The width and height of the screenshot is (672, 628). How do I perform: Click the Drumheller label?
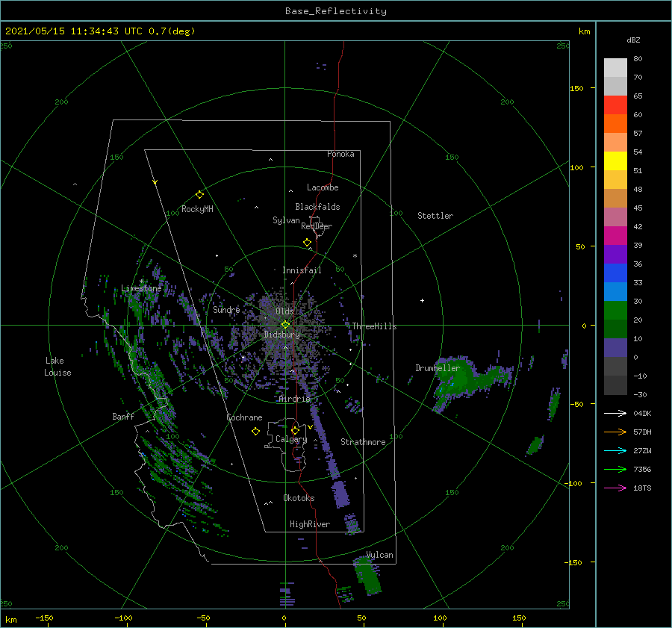[x=438, y=368]
